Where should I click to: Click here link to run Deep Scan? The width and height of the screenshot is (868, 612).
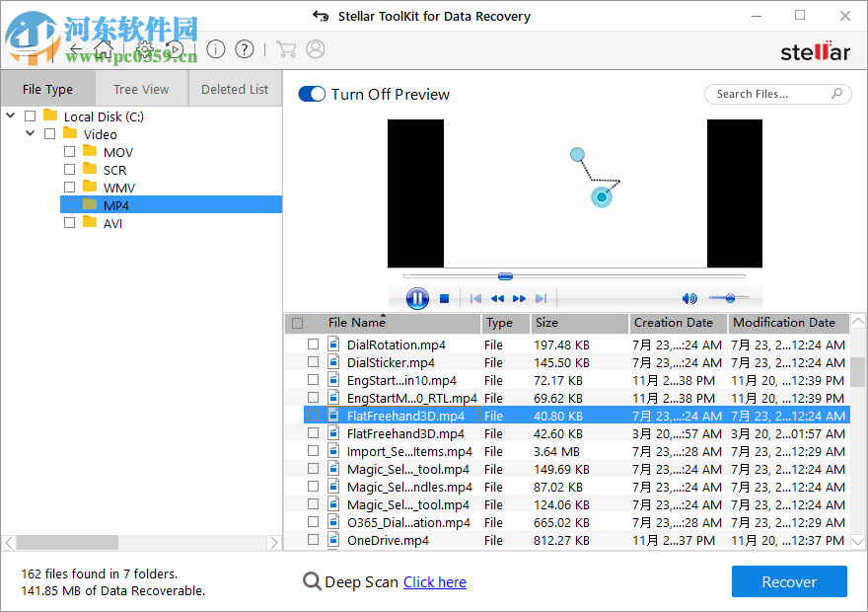(x=434, y=581)
